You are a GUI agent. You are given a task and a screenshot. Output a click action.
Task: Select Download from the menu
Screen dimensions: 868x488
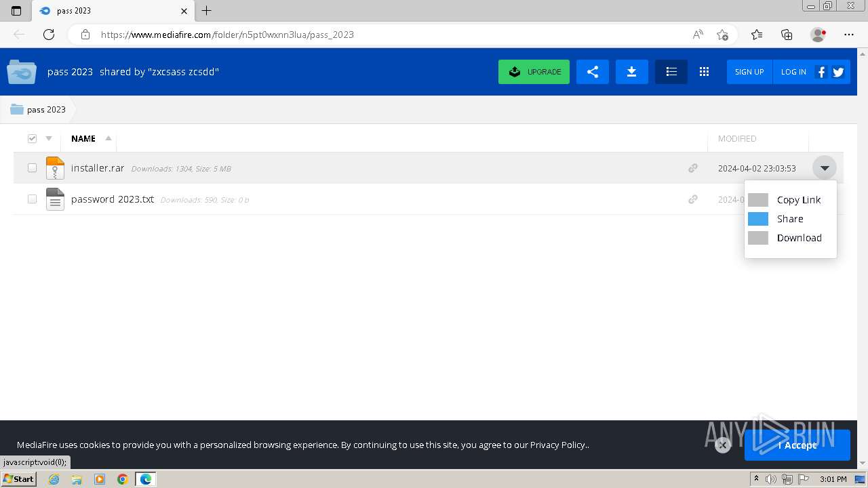pyautogui.click(x=791, y=238)
